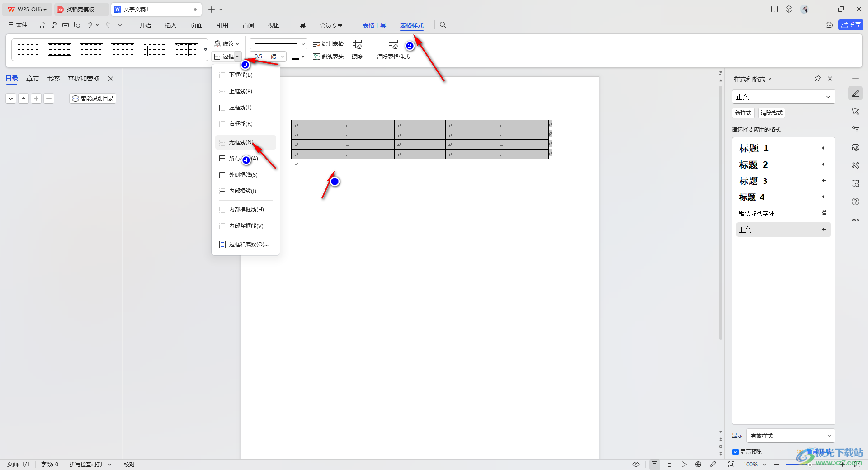Viewport: 868px width, 470px height.
Task: Open the border color dropdown arrow
Action: (x=303, y=56)
